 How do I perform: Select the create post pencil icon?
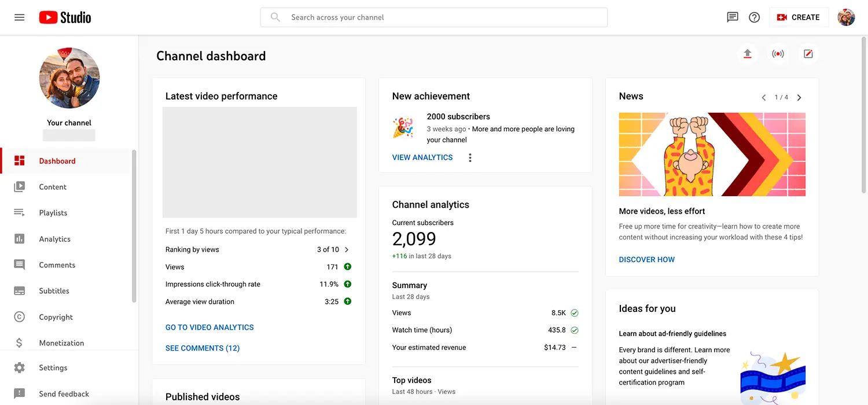point(808,53)
